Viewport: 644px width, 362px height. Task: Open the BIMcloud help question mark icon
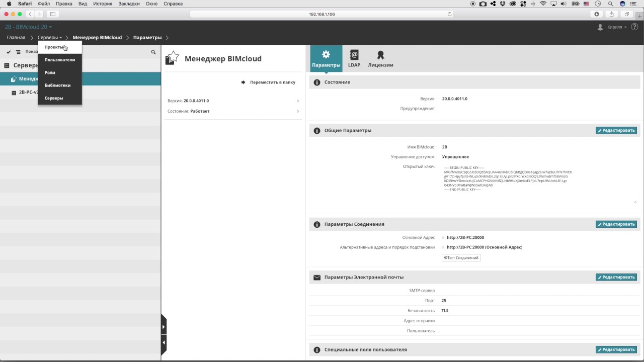pos(634,27)
